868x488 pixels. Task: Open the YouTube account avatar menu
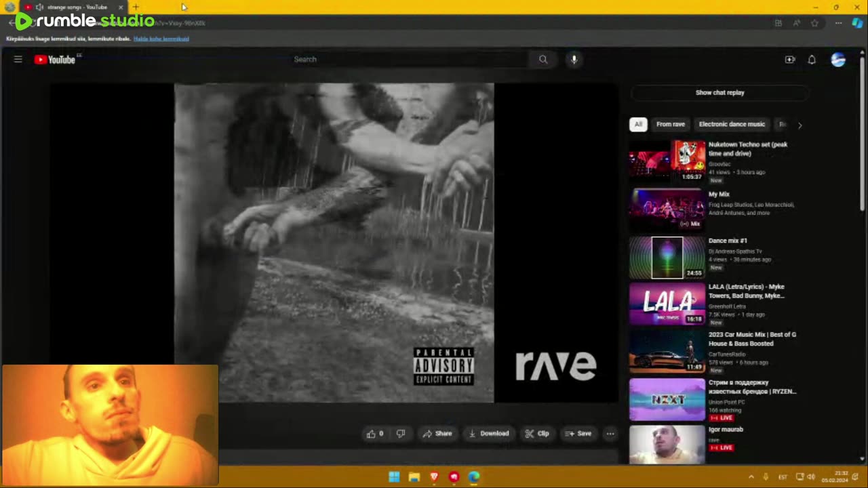[x=838, y=60]
